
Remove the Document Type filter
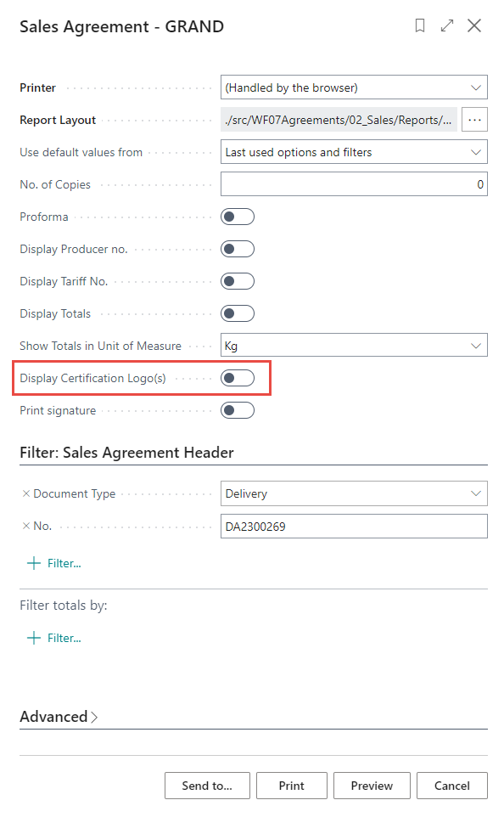(x=26, y=493)
